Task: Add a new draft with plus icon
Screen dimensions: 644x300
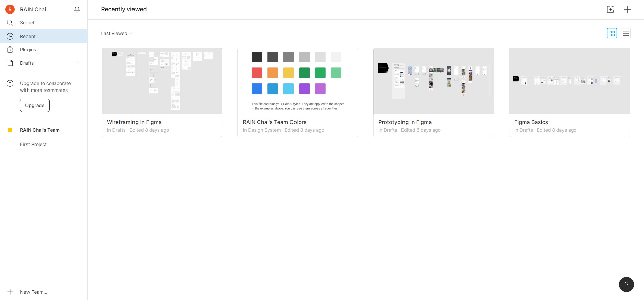Action: click(x=77, y=63)
